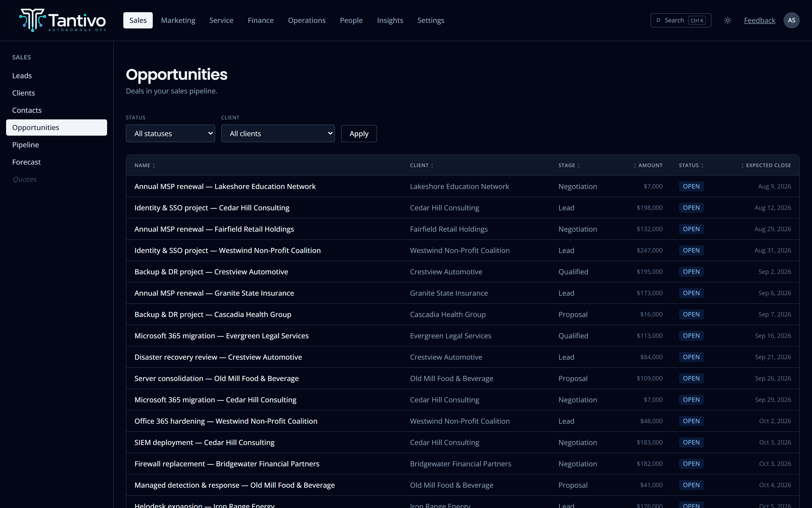Open Identity & SSO project — Westwind Non-Profit Coalition
This screenshot has width=812, height=508.
228,251
